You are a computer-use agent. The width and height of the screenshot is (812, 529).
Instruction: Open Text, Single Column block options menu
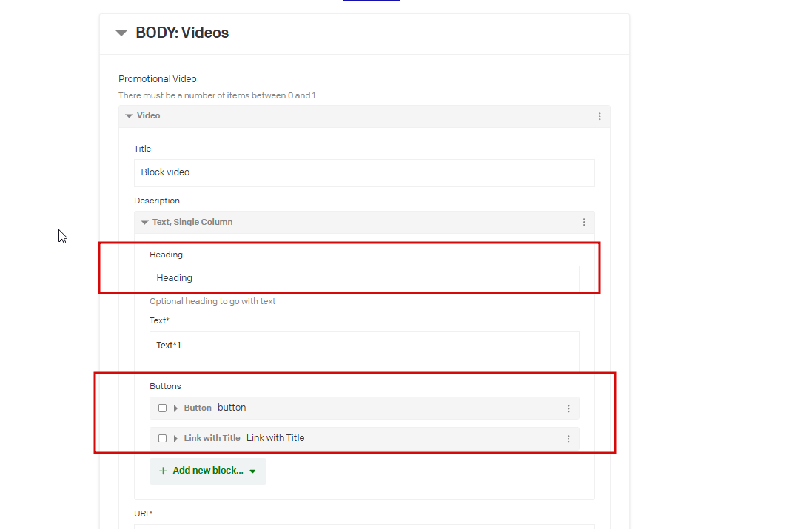tap(584, 222)
